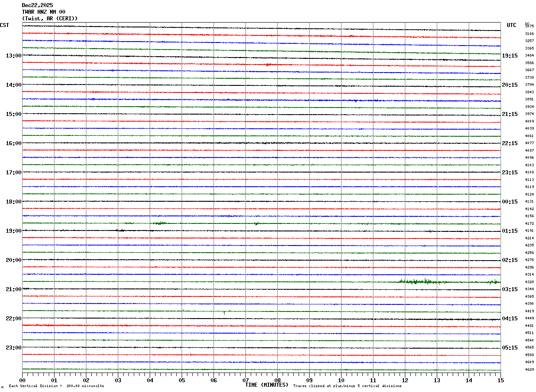
Task: Click minute 08 on the time axis
Action: pyautogui.click(x=277, y=380)
